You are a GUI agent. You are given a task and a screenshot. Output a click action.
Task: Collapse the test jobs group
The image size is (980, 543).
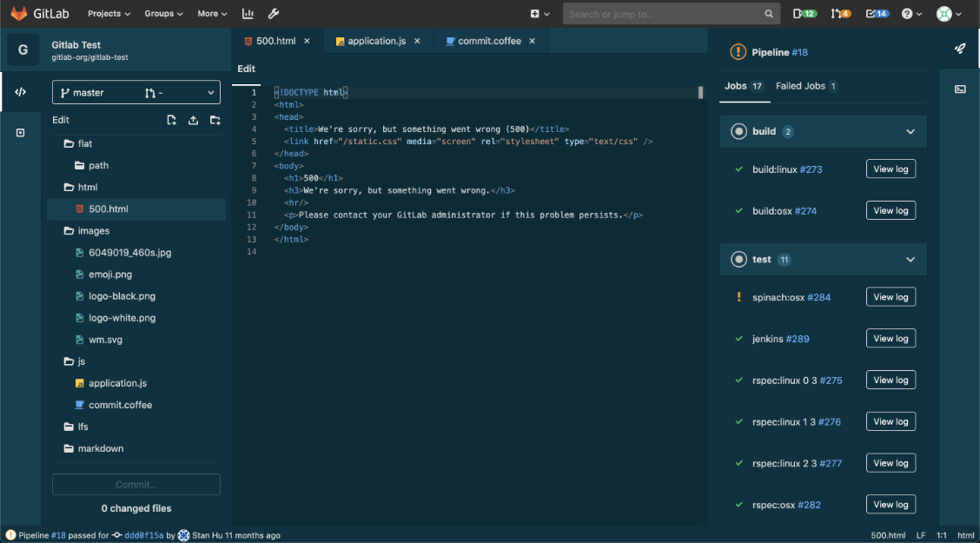[910, 259]
